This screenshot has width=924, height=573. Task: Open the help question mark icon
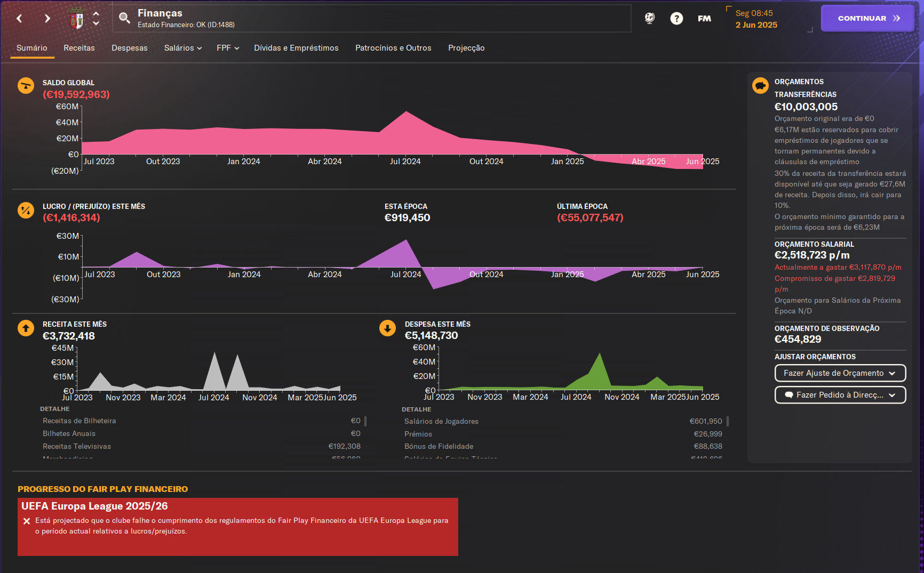click(676, 19)
